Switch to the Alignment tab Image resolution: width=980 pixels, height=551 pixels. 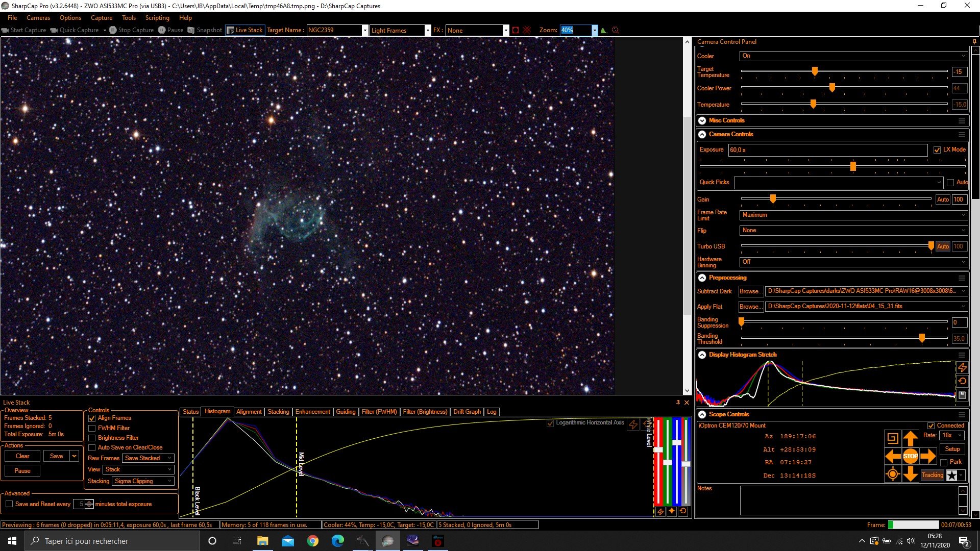[249, 412]
